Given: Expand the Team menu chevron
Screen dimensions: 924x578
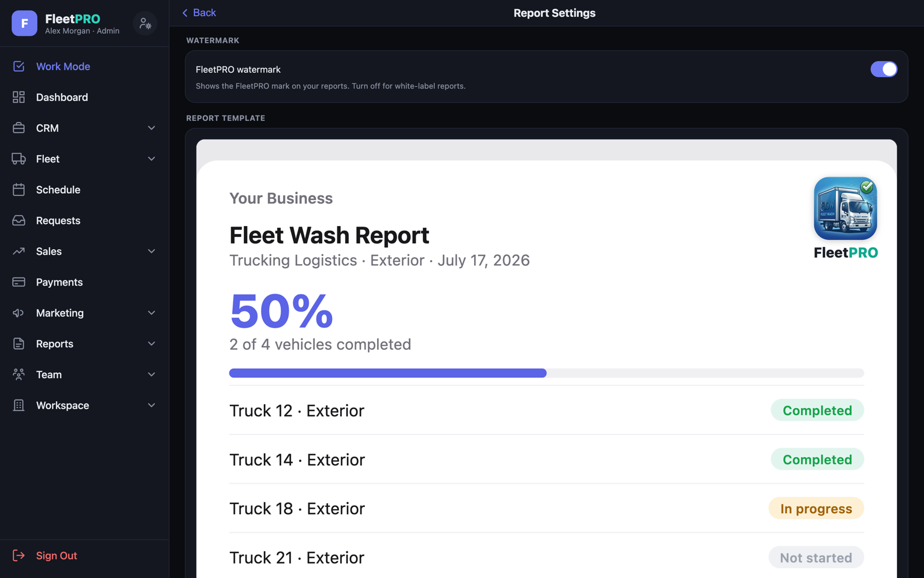Looking at the screenshot, I should click(x=151, y=375).
